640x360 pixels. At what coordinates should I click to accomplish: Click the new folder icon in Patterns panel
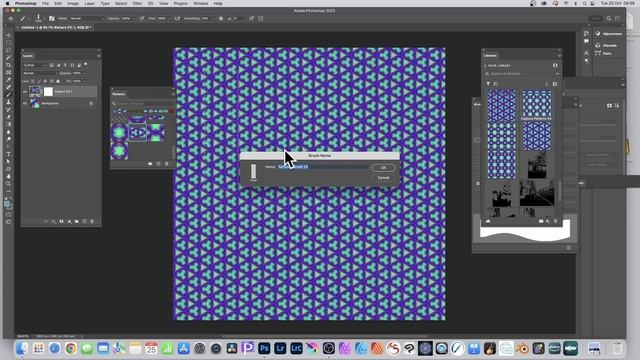[150, 164]
